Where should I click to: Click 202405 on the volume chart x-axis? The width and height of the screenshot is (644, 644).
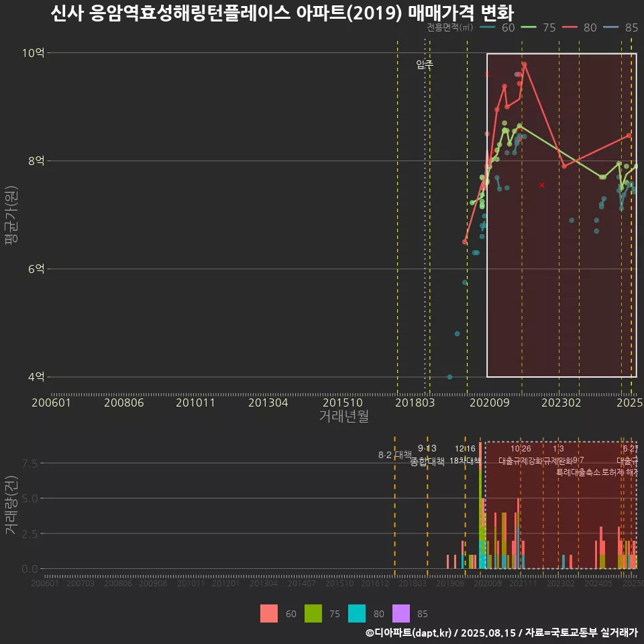[598, 583]
